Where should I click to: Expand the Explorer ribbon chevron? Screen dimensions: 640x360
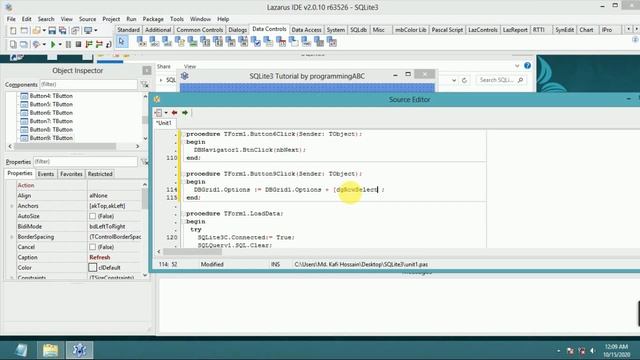coord(517,66)
